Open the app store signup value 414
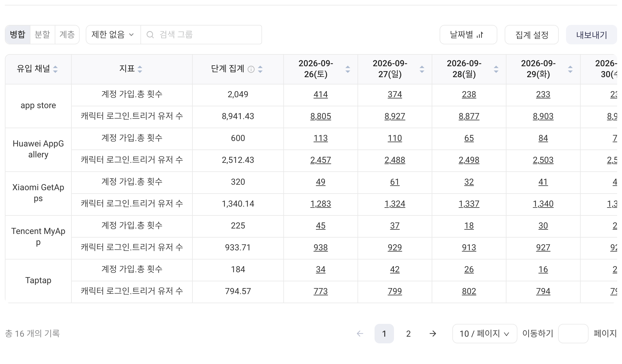The width and height of the screenshot is (622, 364). 320,94
